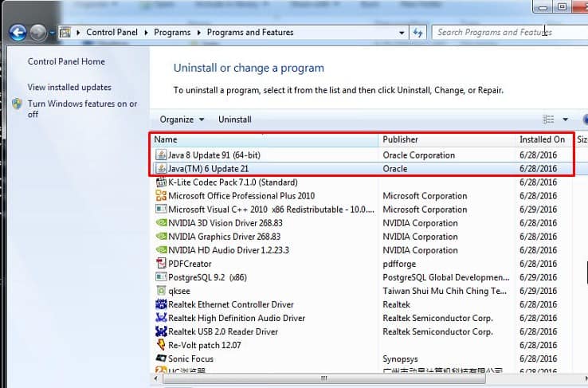Click the Control Panel breadcrumb
Viewport: 588px width, 388px height.
pyautogui.click(x=112, y=32)
